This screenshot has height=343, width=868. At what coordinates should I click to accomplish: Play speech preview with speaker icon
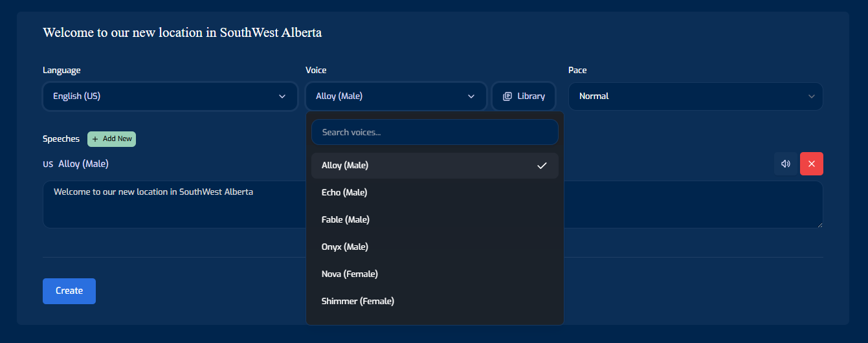(786, 164)
